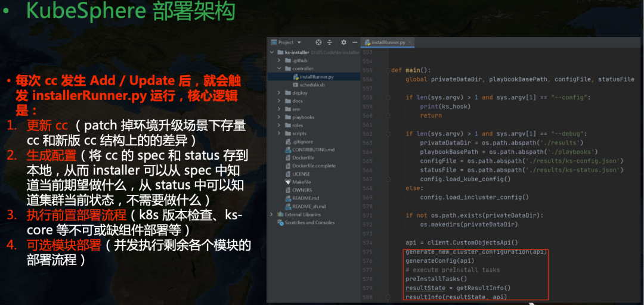Expand the deploy folder
644x305 pixels.
tap(279, 93)
